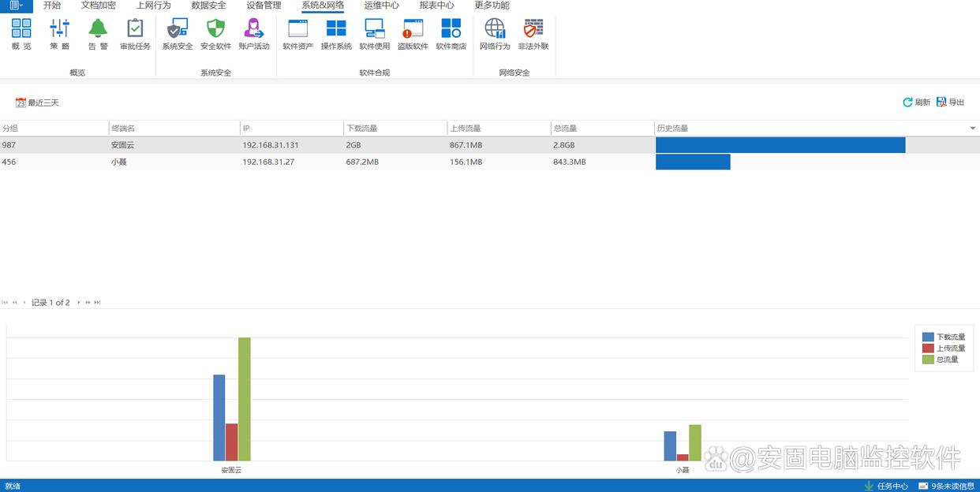Open the 盗版软件 pirated software icon
Viewport: 980px width, 492px height.
click(x=413, y=29)
